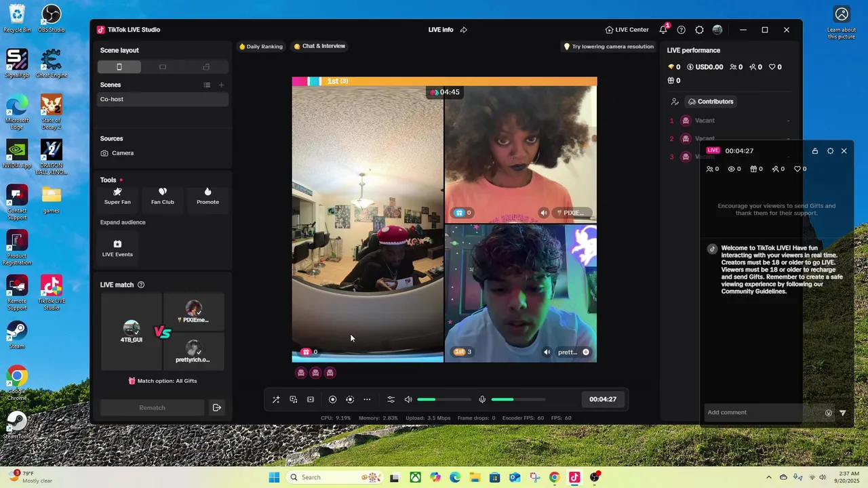Open the Super Fan tool
Image resolution: width=868 pixels, height=488 pixels.
(x=117, y=196)
